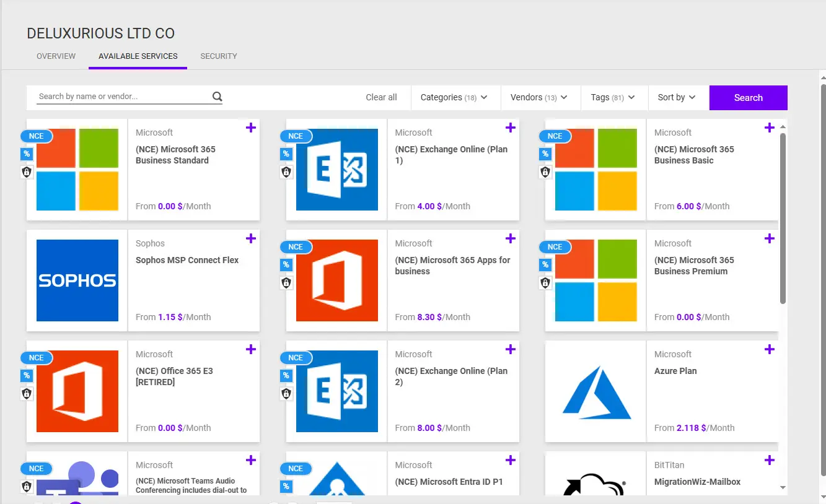Add Azure Plan plus icon
This screenshot has height=504, width=826.
pyautogui.click(x=770, y=349)
